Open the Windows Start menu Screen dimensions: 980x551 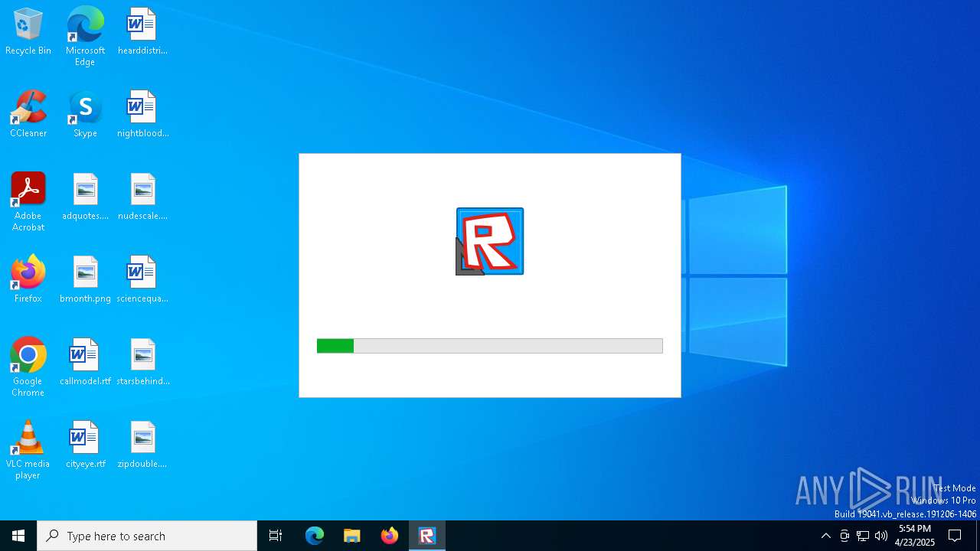(x=18, y=536)
